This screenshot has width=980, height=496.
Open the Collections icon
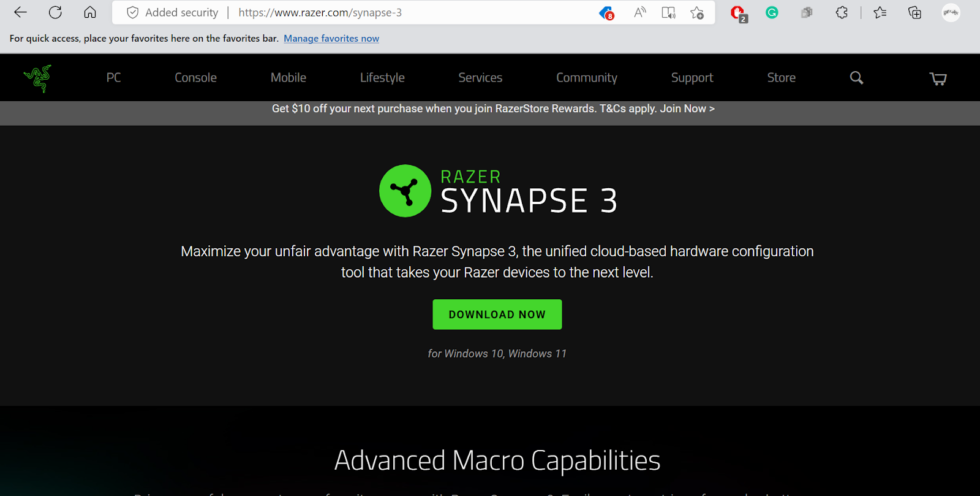(914, 12)
